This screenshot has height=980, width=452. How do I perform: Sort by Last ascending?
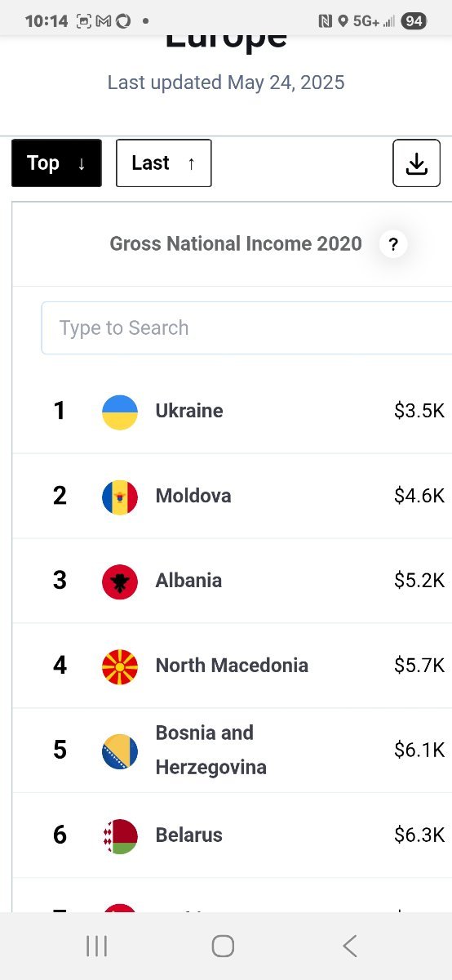tap(164, 163)
